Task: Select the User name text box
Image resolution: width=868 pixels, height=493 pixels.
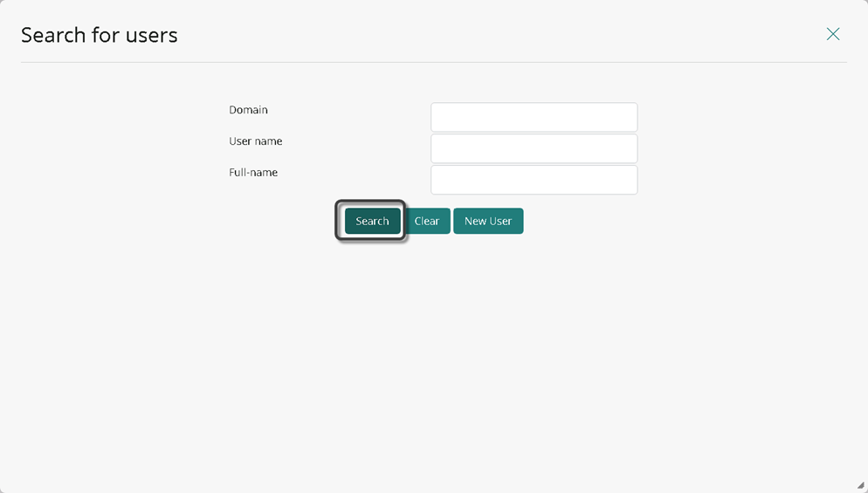Action: 534,148
